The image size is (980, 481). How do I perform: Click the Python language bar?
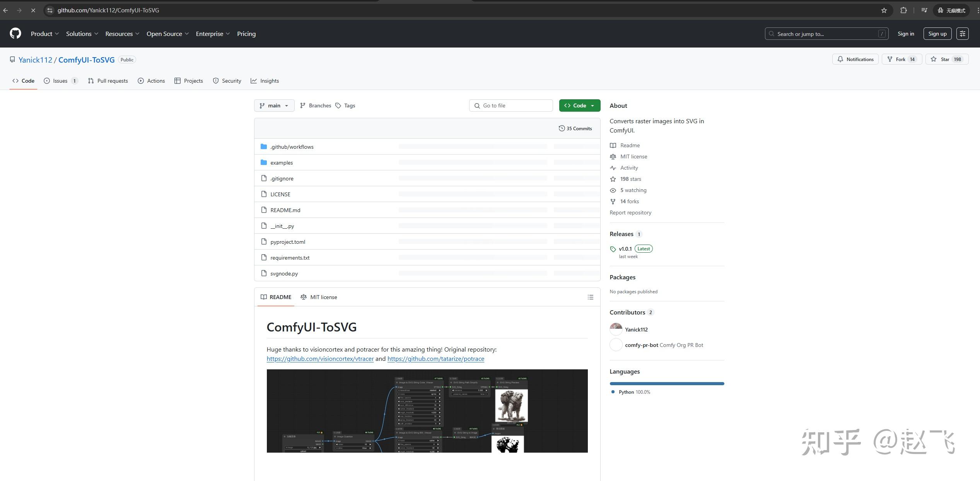coord(667,384)
